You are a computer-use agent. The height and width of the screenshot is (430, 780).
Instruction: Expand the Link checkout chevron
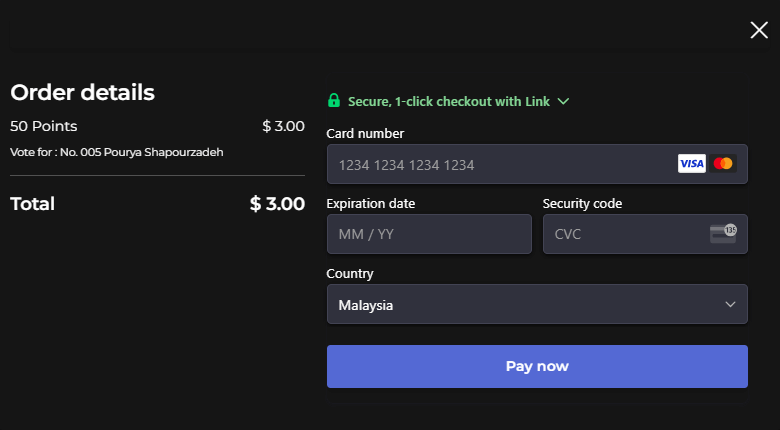click(x=563, y=101)
